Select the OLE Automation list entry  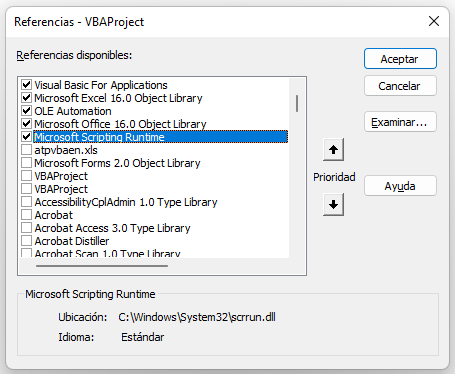pos(73,111)
